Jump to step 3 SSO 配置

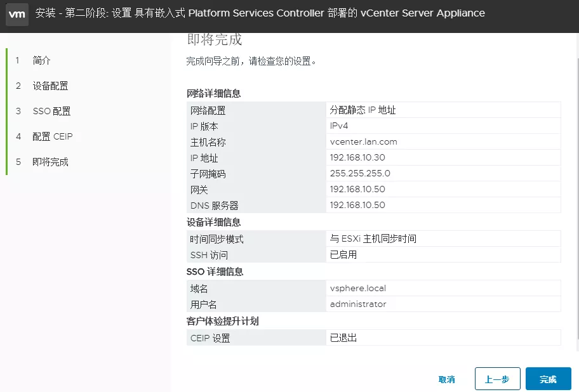coord(51,111)
